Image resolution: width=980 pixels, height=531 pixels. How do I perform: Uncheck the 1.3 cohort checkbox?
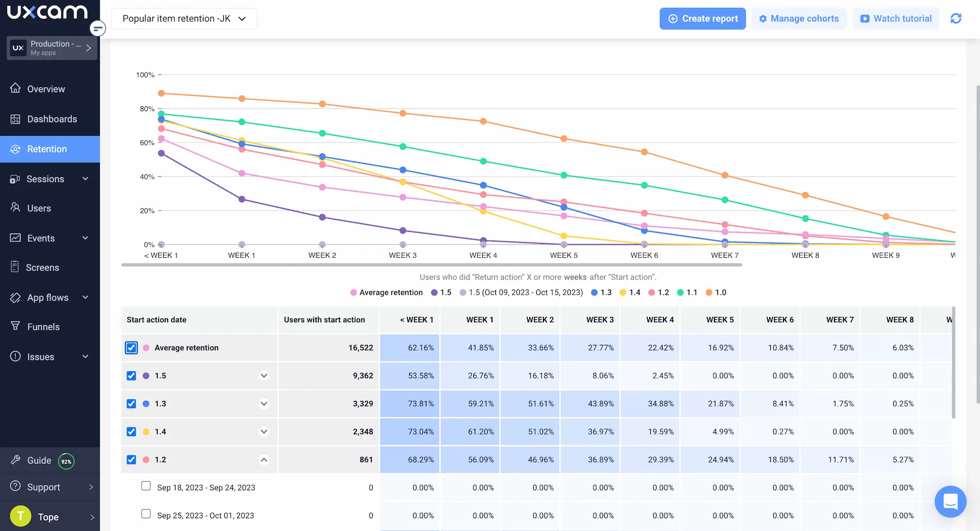point(131,404)
